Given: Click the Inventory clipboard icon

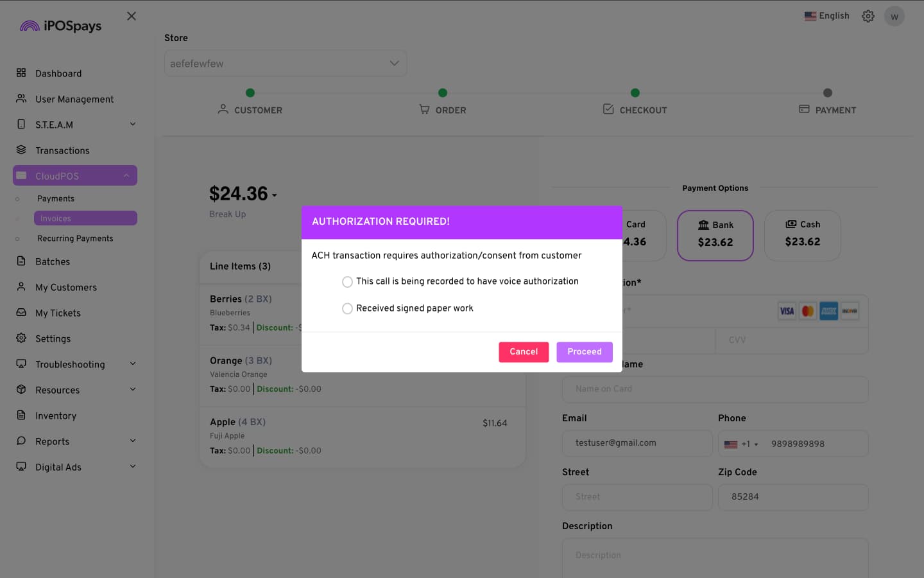Looking at the screenshot, I should [x=21, y=416].
